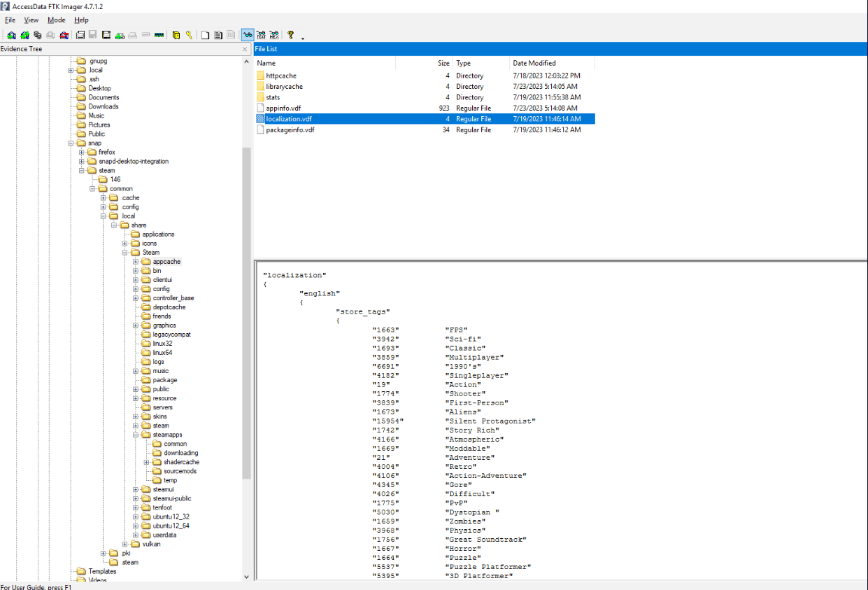Open the Help menu
This screenshot has height=590, width=868.
(x=81, y=20)
